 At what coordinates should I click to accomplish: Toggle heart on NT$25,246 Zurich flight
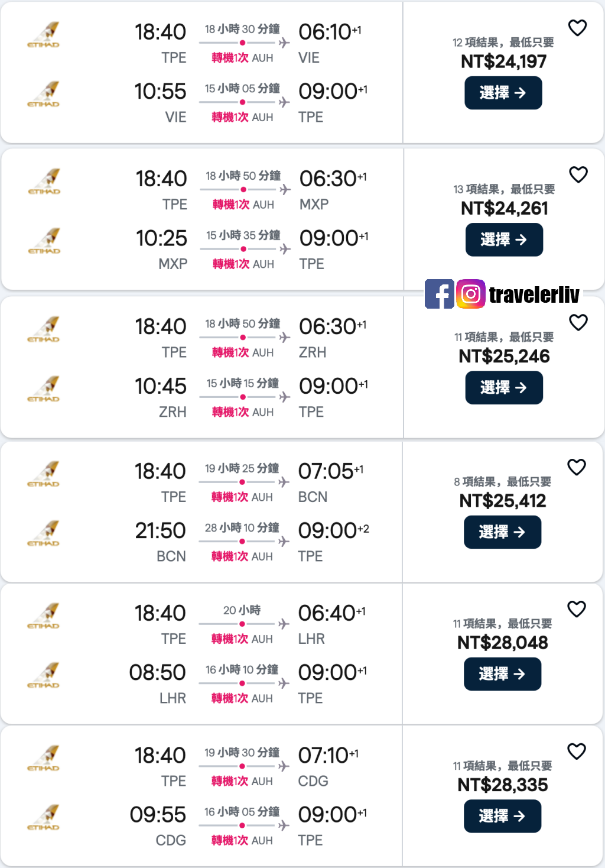coord(578,322)
